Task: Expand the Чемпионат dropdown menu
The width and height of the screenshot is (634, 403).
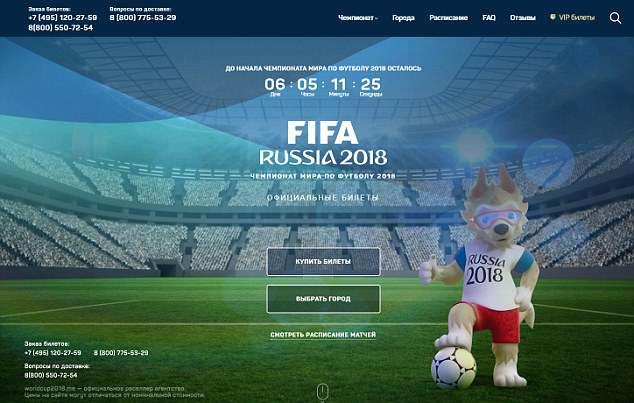Action: pyautogui.click(x=357, y=18)
